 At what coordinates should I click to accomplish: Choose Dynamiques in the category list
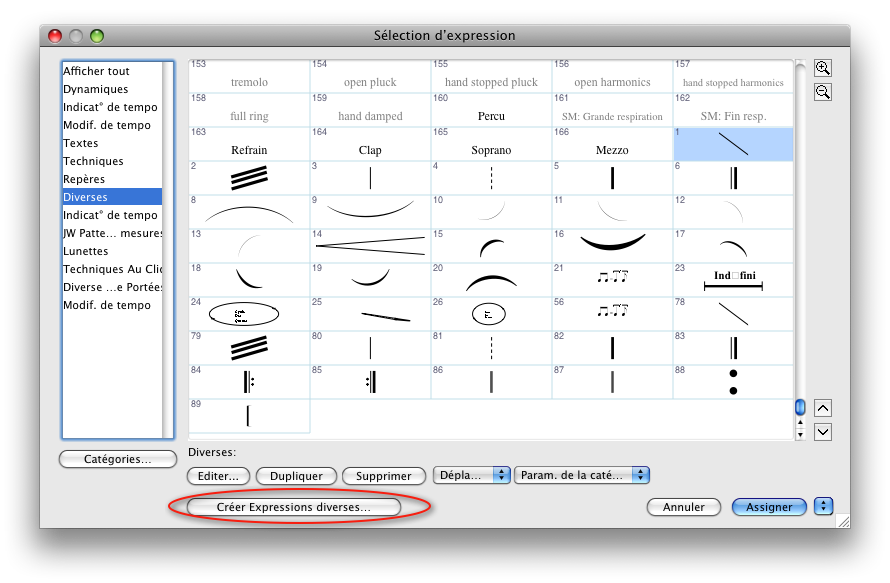96,89
